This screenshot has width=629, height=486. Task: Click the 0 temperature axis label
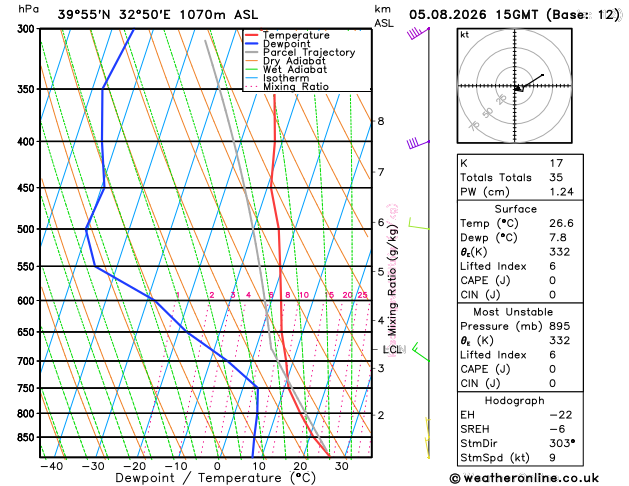tap(217, 466)
